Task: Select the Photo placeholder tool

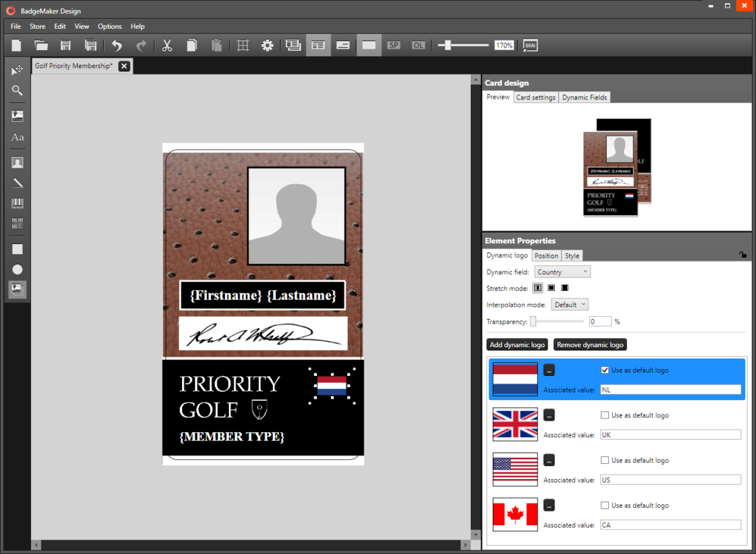Action: tap(17, 162)
